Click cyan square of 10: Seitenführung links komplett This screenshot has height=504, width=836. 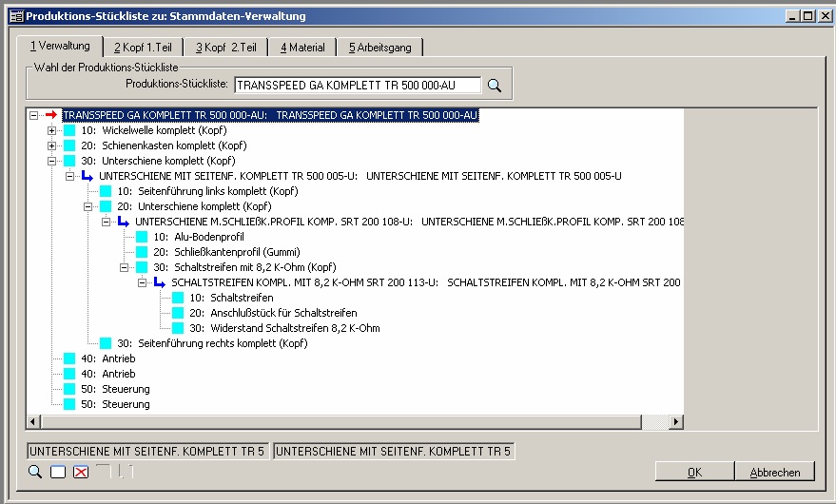[106, 191]
